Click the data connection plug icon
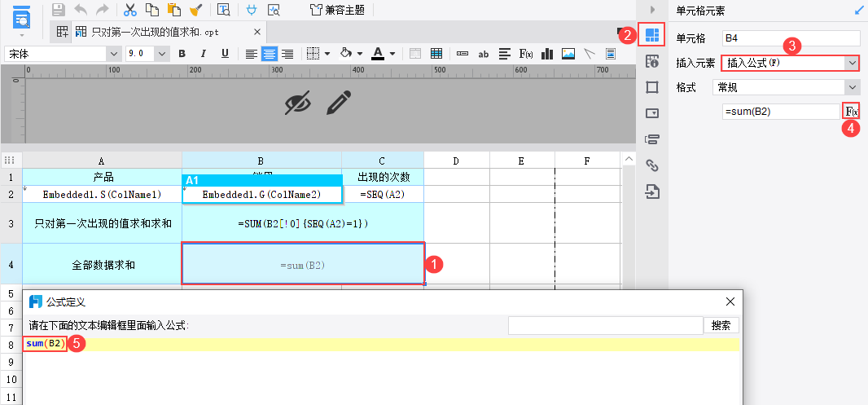 [252, 10]
